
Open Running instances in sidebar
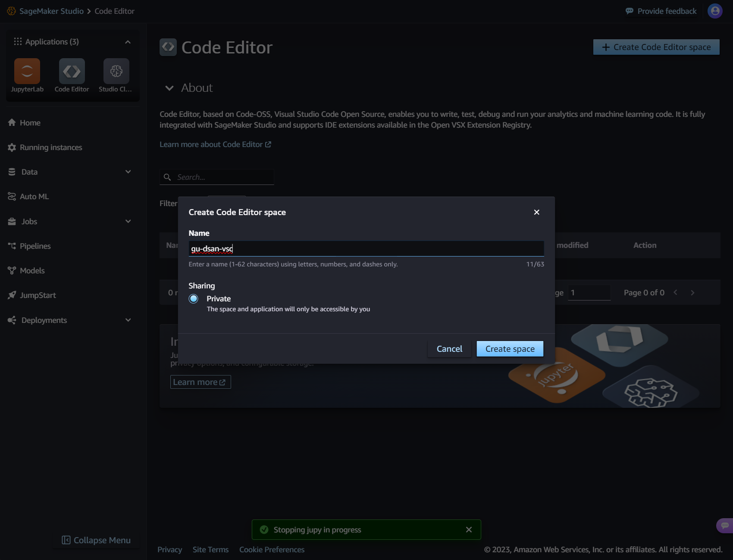(51, 147)
